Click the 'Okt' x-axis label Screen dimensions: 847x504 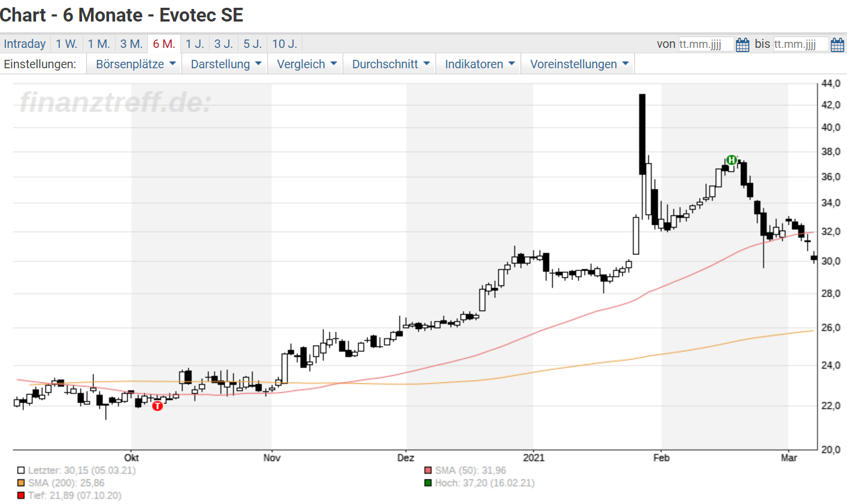click(132, 458)
